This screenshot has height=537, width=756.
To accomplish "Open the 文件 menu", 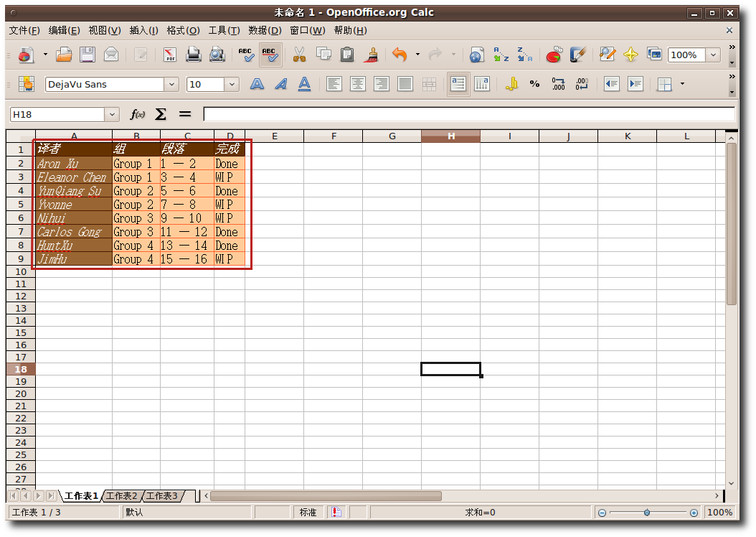I will [24, 30].
